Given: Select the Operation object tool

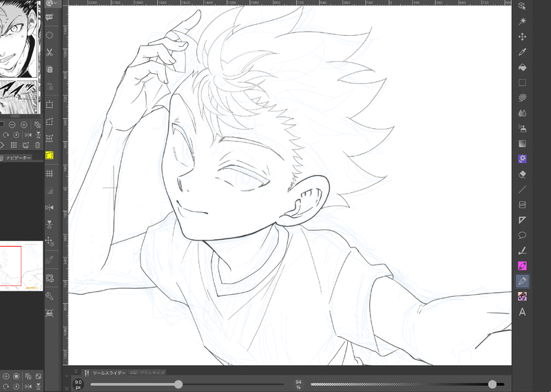Looking at the screenshot, I should [522, 6].
